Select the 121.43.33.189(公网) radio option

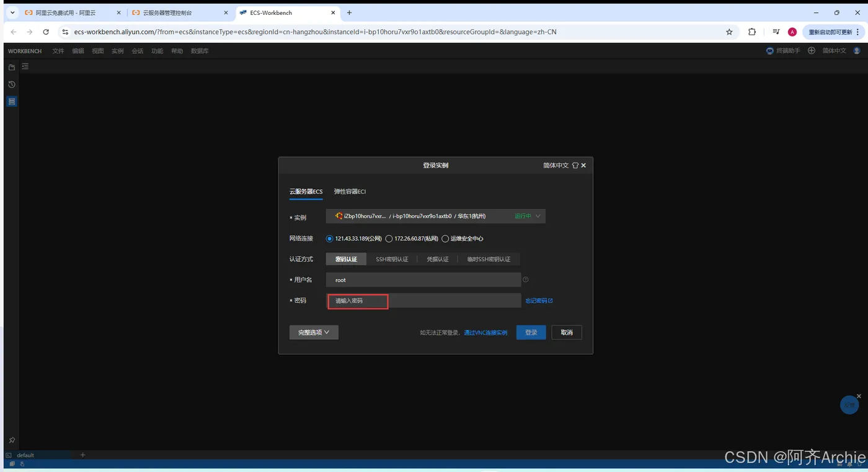329,239
